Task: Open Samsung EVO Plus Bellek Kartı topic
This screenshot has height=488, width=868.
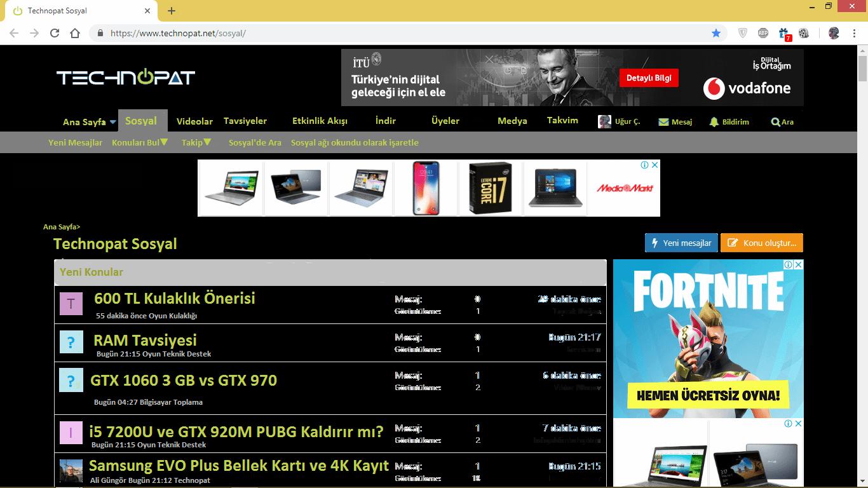Action: [x=239, y=466]
